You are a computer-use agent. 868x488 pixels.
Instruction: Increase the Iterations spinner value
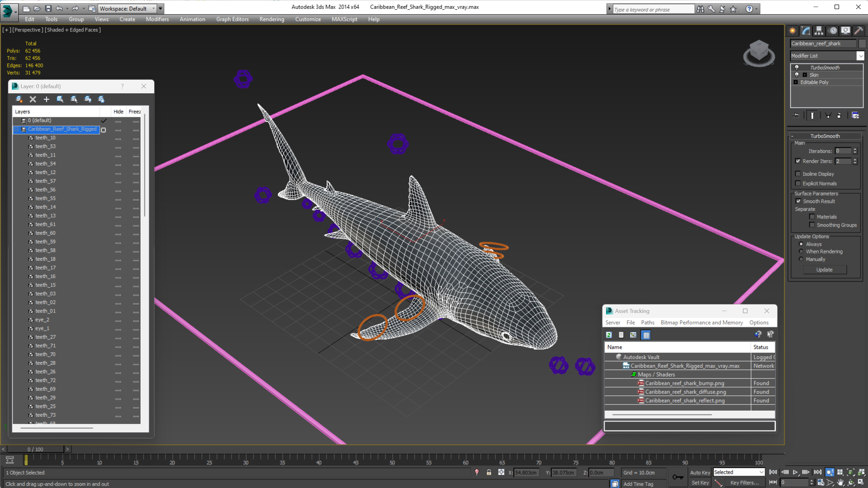[x=855, y=149]
